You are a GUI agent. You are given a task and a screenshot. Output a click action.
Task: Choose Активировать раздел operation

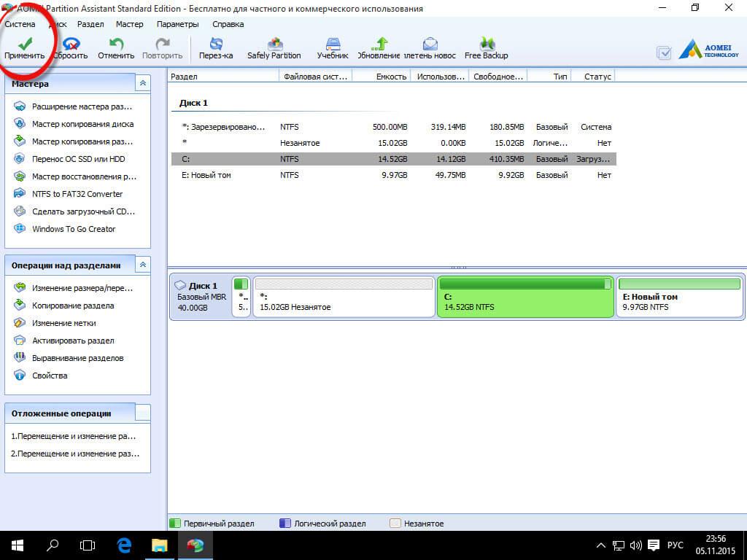pyautogui.click(x=73, y=341)
